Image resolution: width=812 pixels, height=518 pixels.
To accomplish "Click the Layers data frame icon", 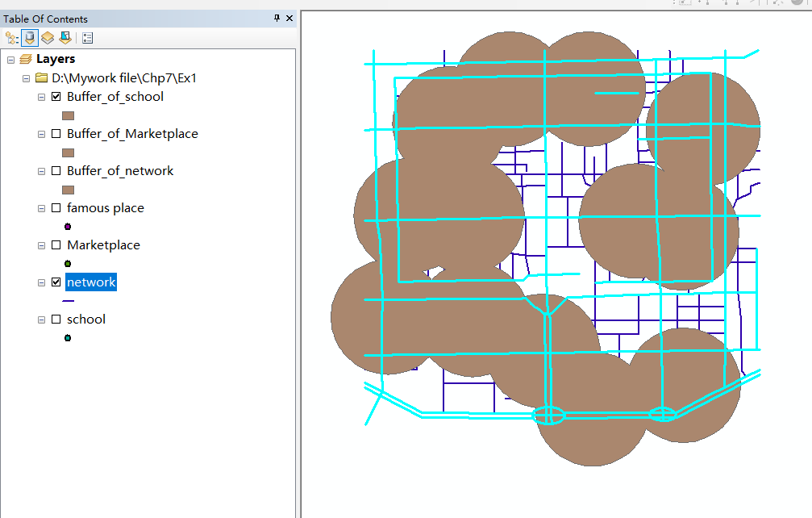I will point(26,59).
